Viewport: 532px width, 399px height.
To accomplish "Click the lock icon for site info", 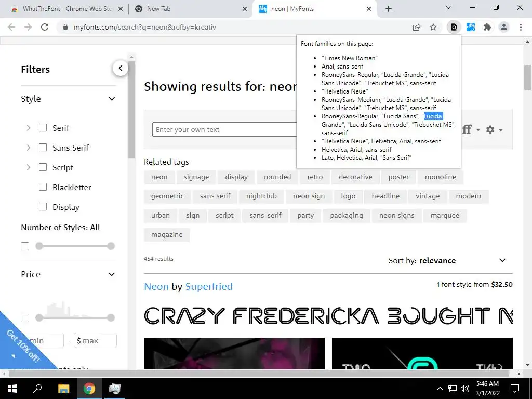I will coord(65,27).
